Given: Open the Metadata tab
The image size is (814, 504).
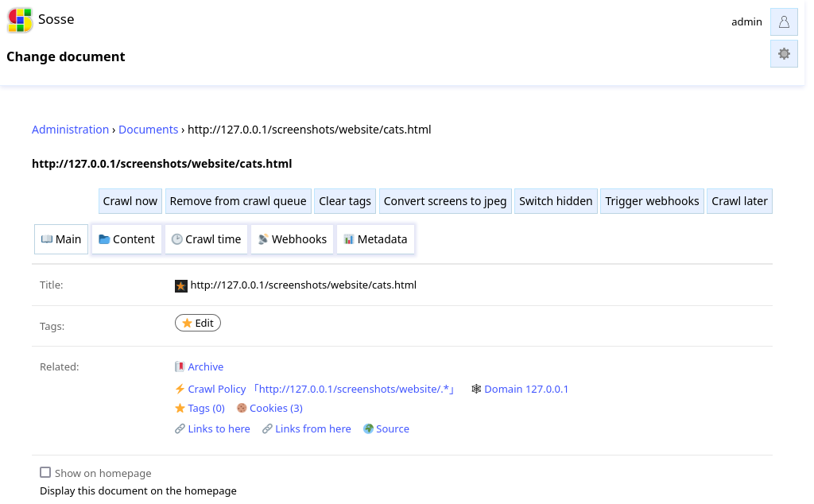Looking at the screenshot, I should [x=376, y=239].
